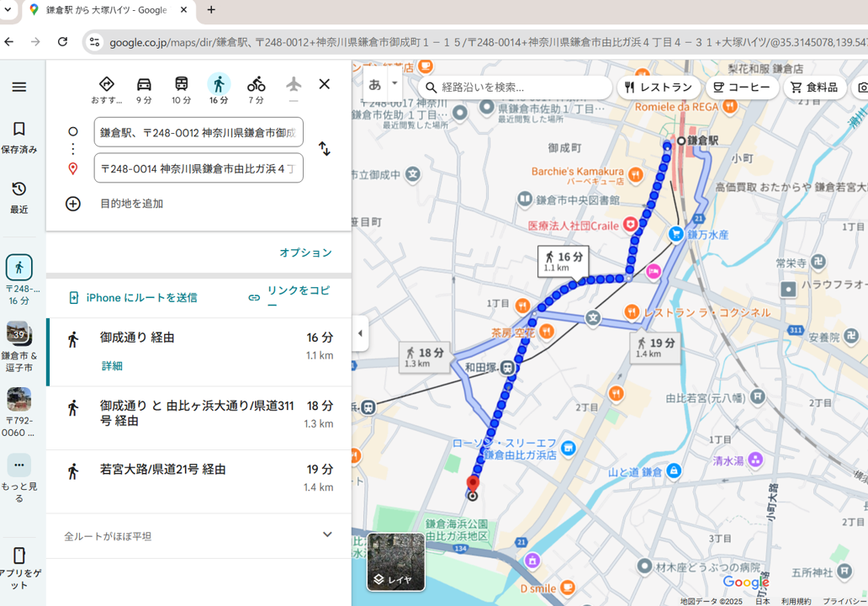Image resolution: width=868 pixels, height=606 pixels.
Task: Open the walking 〒248 recent route shortcut
Action: click(x=19, y=279)
